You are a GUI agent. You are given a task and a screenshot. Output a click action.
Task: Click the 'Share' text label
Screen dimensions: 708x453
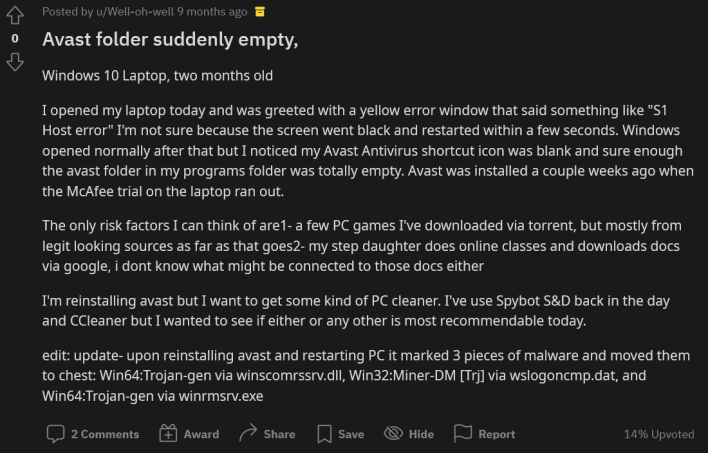(279, 434)
